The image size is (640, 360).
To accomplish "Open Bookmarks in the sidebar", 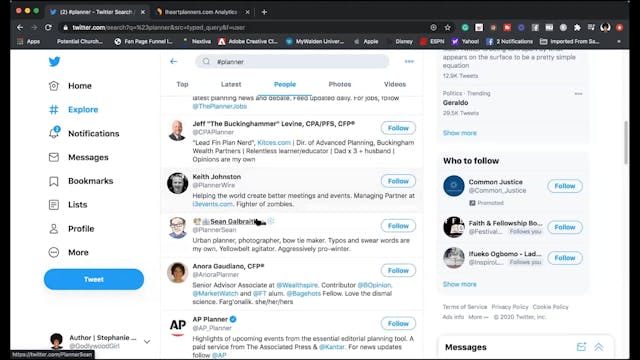I will point(81,181).
